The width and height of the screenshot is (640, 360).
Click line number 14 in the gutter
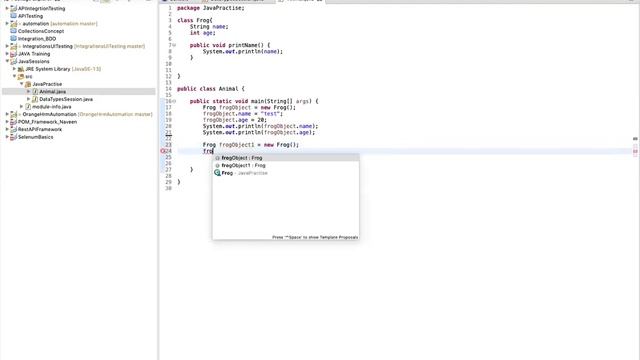click(x=169, y=89)
